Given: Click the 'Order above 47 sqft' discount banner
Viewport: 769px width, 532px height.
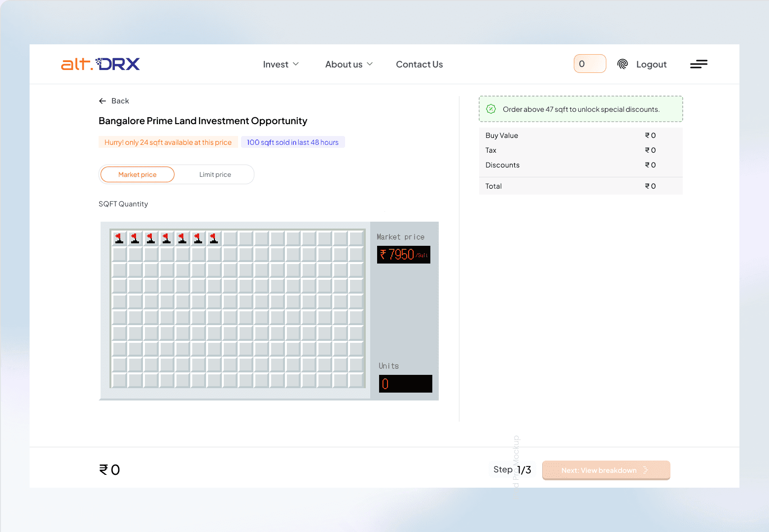Looking at the screenshot, I should [581, 109].
